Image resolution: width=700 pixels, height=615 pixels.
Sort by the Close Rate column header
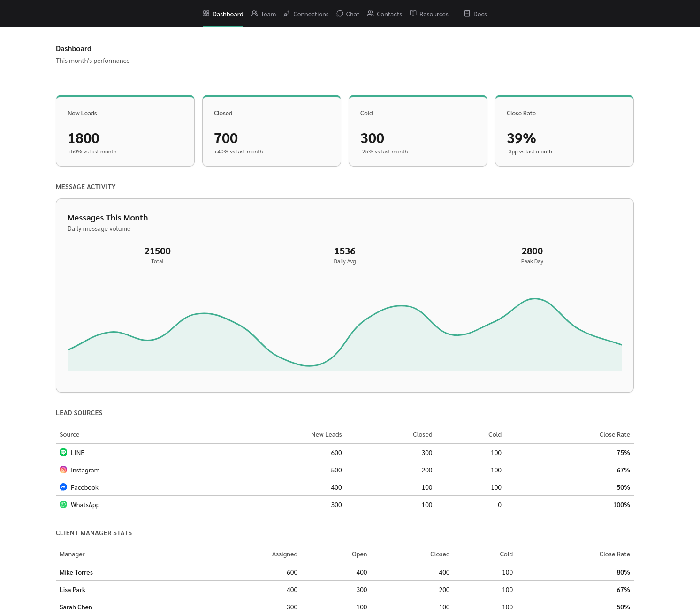pyautogui.click(x=615, y=434)
